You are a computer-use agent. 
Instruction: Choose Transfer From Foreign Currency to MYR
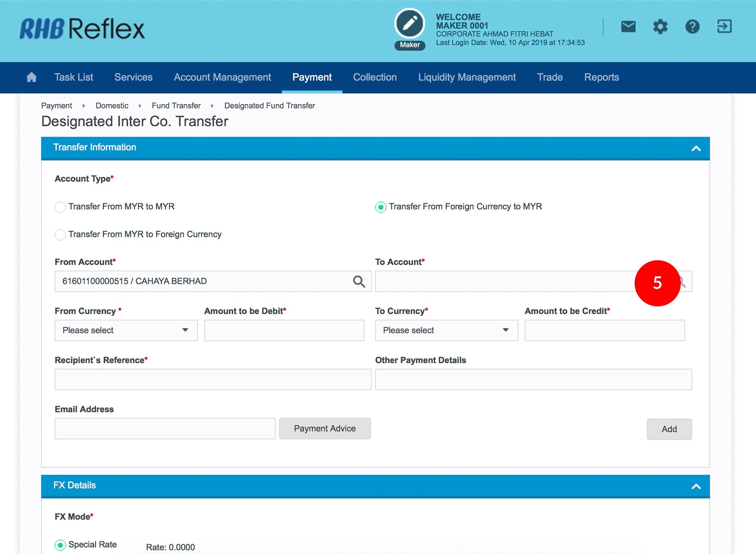pyautogui.click(x=381, y=207)
